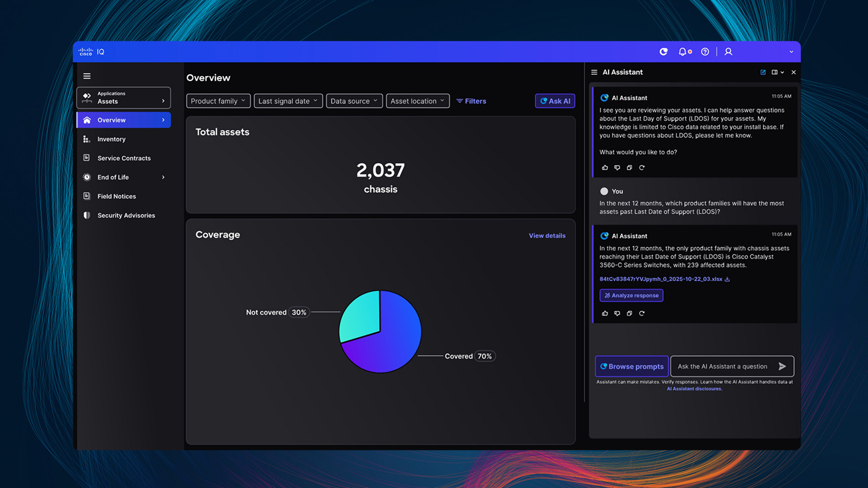Open the Product family filter dropdown
Screen dimensions: 868x488
click(x=218, y=101)
